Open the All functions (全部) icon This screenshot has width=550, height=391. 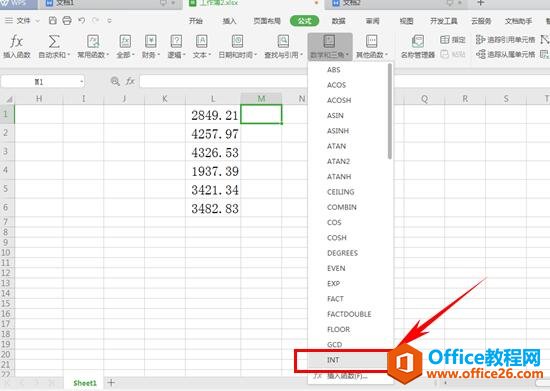[125, 41]
